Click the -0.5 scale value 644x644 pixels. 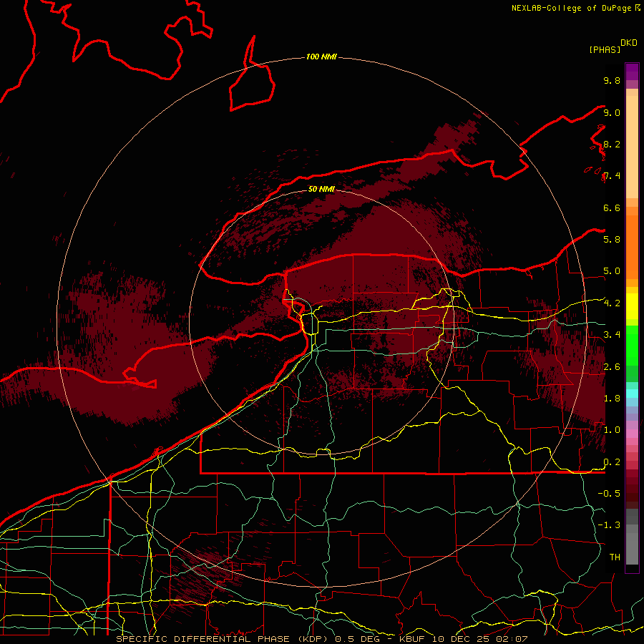[609, 494]
